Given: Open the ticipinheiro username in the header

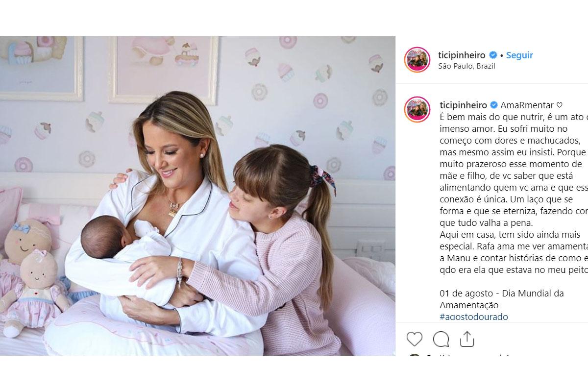Looking at the screenshot, I should coord(463,55).
